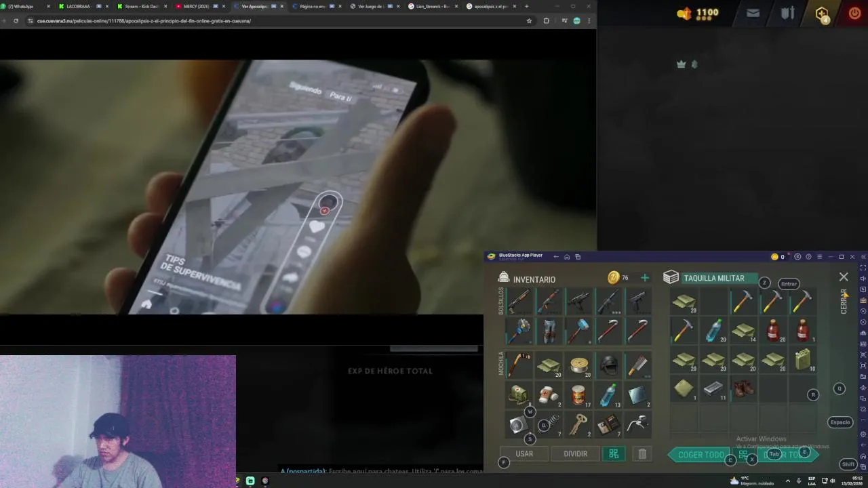Close the locker with the X button
The image size is (868, 488).
point(844,277)
